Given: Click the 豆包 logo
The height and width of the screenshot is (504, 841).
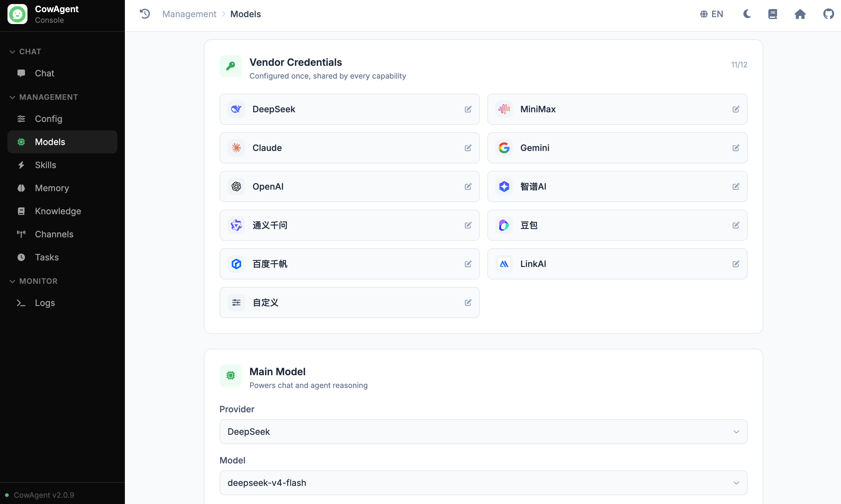Looking at the screenshot, I should pyautogui.click(x=504, y=225).
